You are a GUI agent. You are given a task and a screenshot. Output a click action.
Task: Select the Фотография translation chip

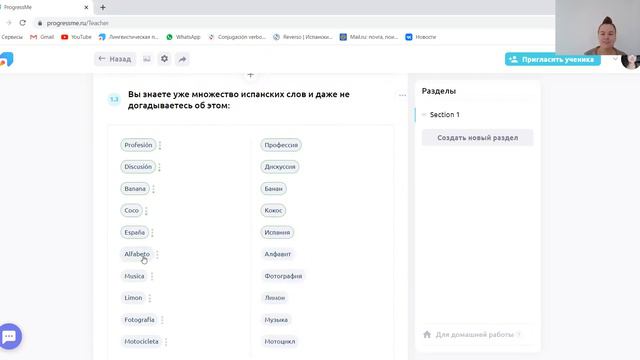[283, 276]
